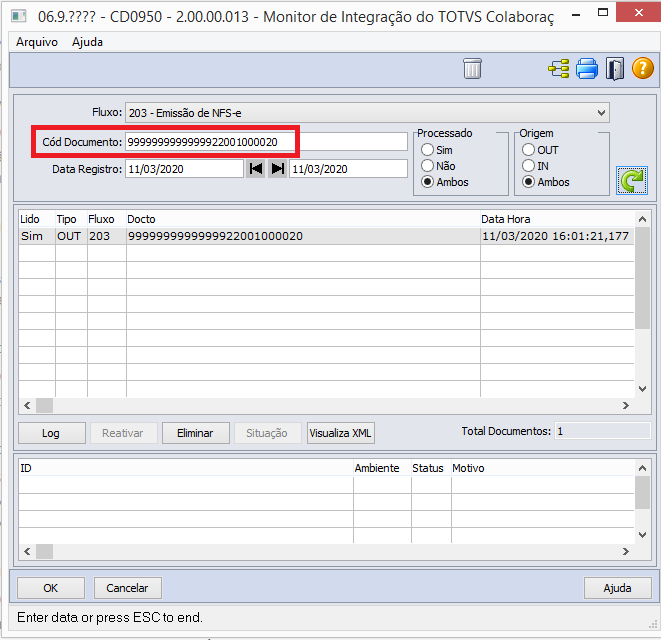
Task: Select Processado Não radio option
Action: 427,165
